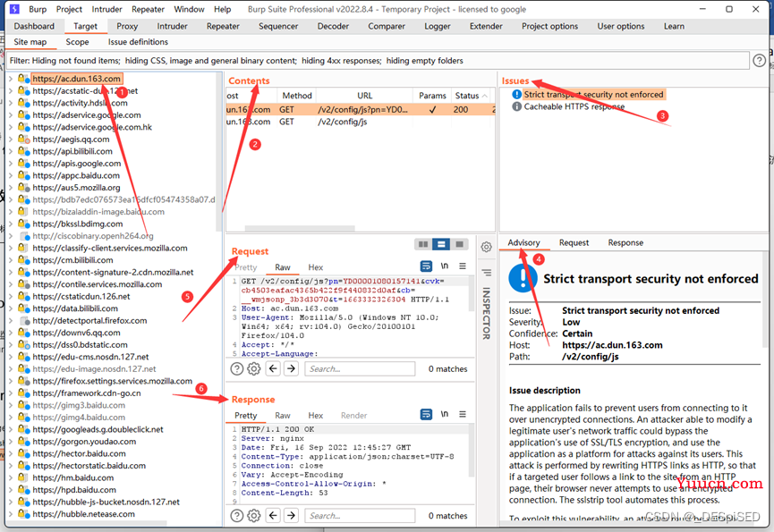Switch to tabbed request/response layout

(x=459, y=244)
